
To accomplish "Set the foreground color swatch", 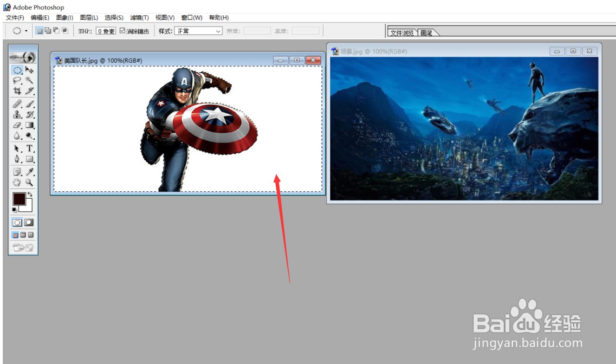I will (x=19, y=199).
